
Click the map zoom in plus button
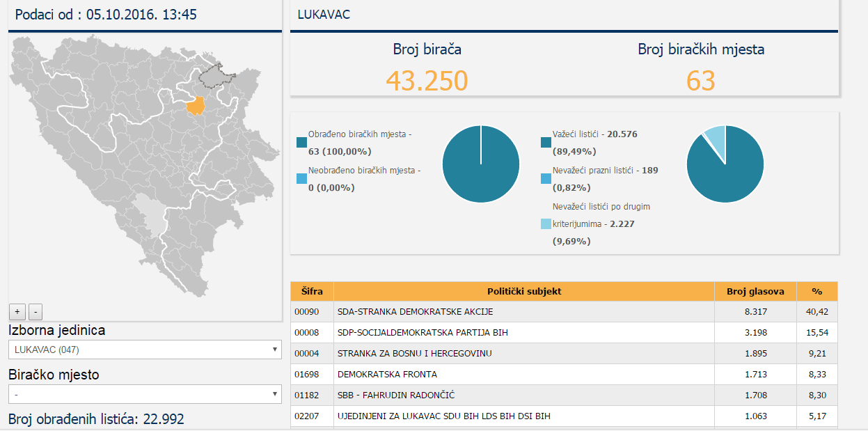[17, 312]
